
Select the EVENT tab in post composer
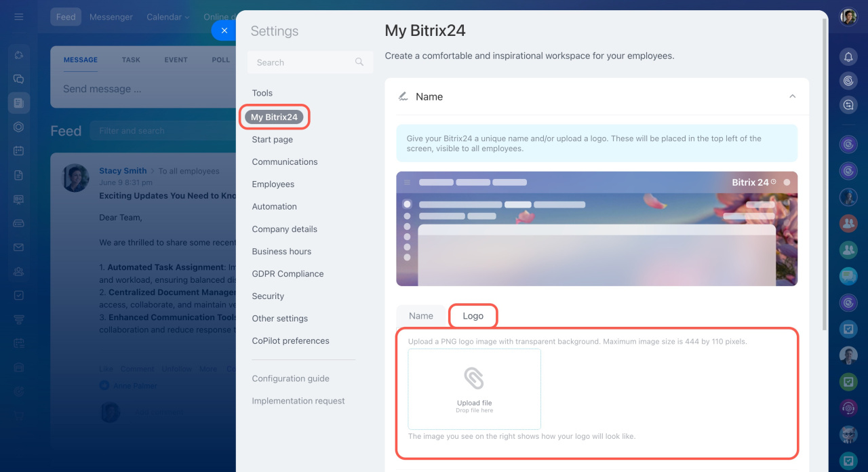(x=176, y=60)
